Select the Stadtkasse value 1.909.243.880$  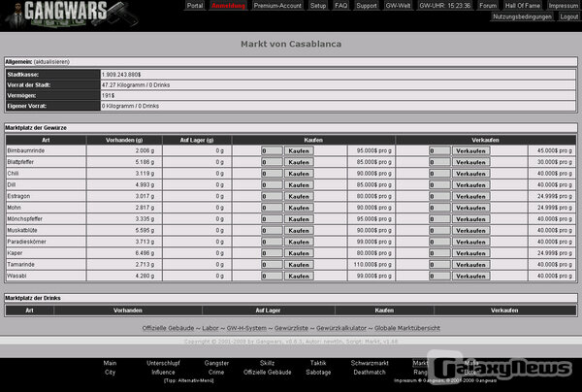(x=121, y=75)
